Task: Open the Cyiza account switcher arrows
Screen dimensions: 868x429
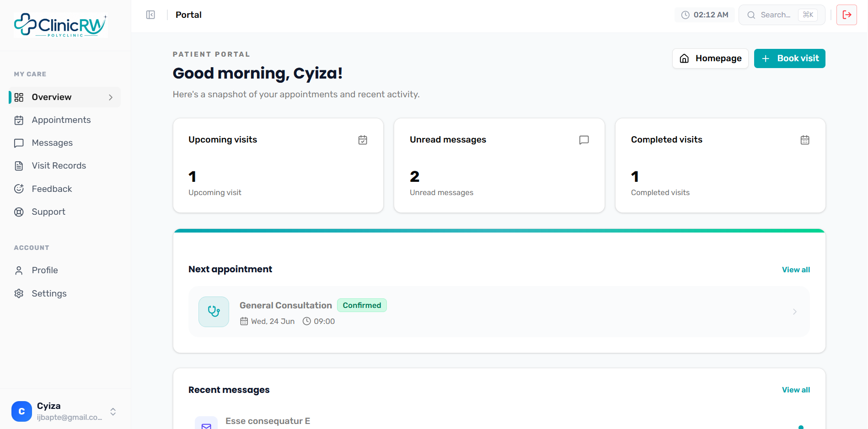Action: [113, 412]
